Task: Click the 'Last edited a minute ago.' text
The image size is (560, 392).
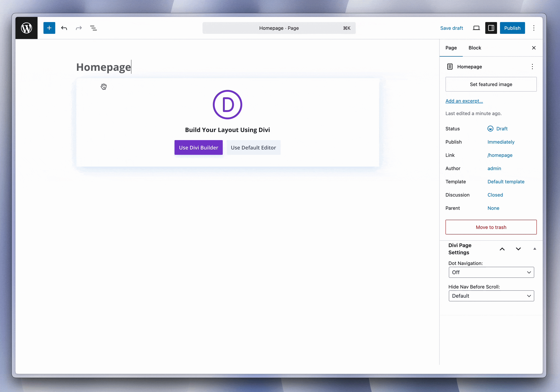Action: click(473, 113)
